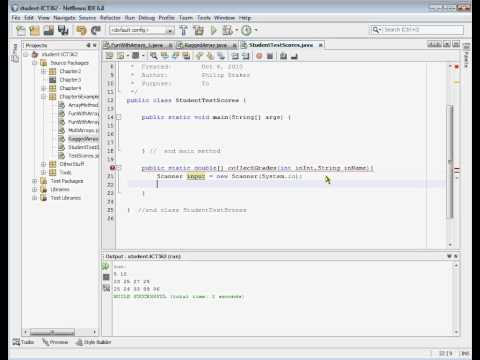Open the File menu
The image size is (480, 360).
point(16,18)
